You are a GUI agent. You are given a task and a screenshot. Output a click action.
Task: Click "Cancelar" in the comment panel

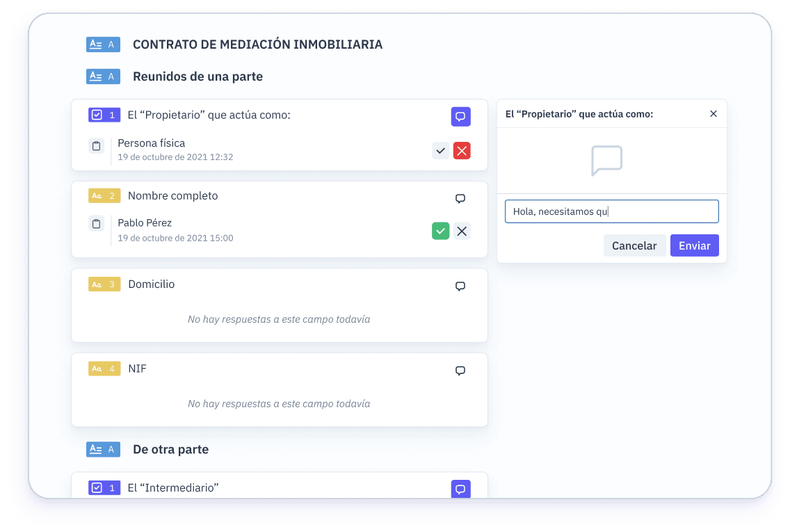634,245
